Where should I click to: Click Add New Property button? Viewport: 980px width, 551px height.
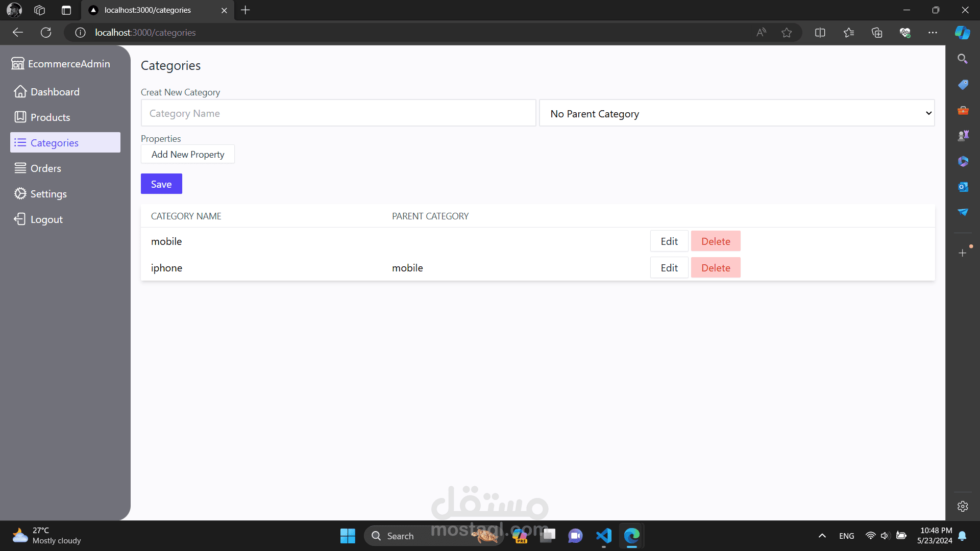[188, 155]
